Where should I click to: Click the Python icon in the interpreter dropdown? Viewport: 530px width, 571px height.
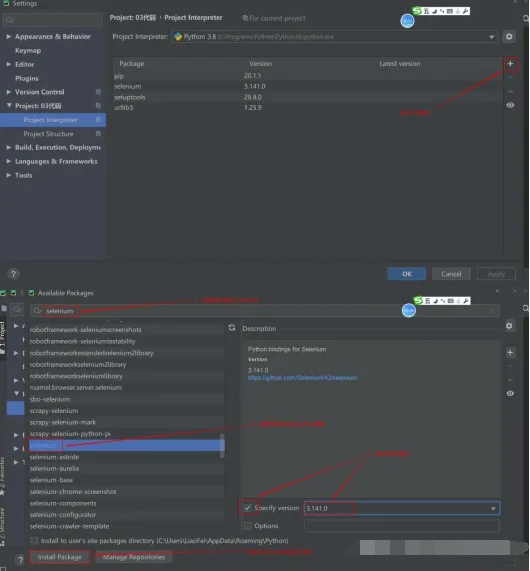(x=178, y=37)
